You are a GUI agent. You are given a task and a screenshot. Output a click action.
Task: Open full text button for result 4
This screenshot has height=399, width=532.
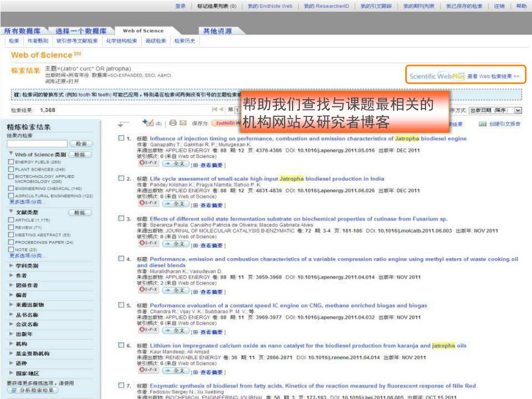[x=176, y=290]
